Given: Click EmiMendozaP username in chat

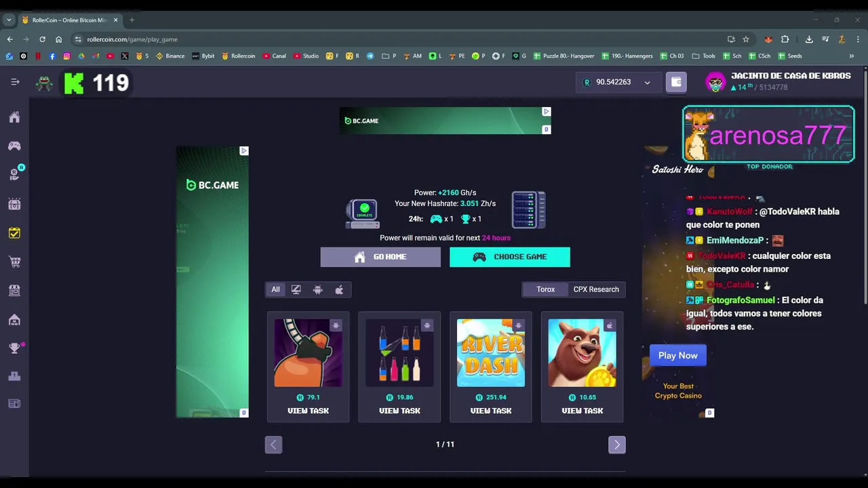Looking at the screenshot, I should pyautogui.click(x=735, y=241).
